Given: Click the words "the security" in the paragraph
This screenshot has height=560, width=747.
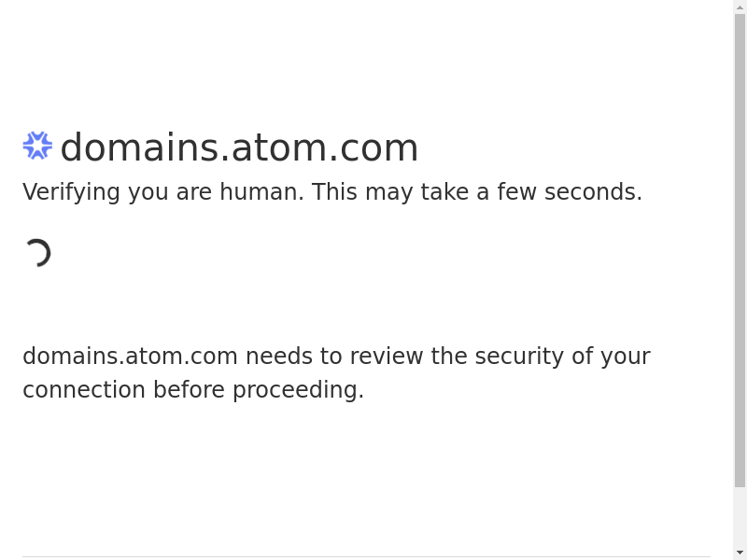Looking at the screenshot, I should click(498, 357).
